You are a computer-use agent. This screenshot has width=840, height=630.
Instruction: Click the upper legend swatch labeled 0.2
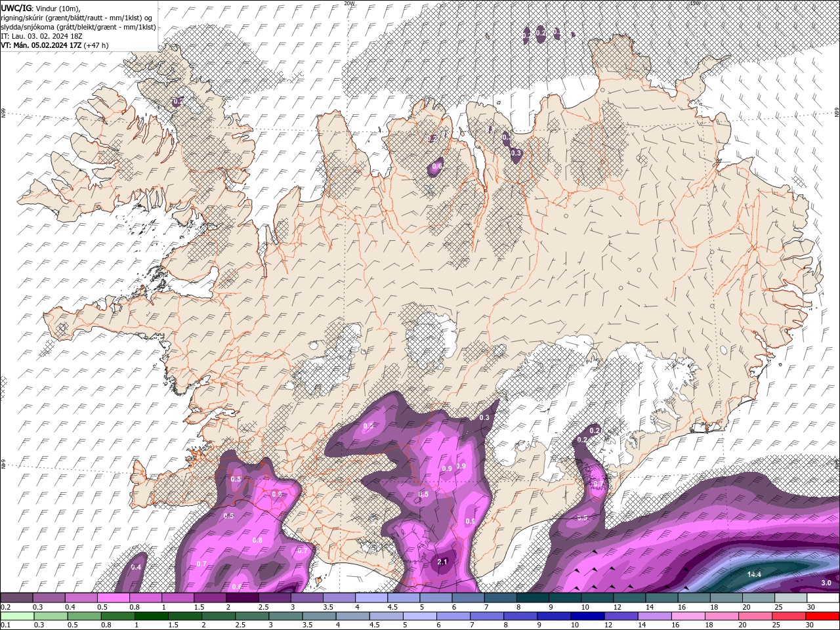[x=16, y=597]
